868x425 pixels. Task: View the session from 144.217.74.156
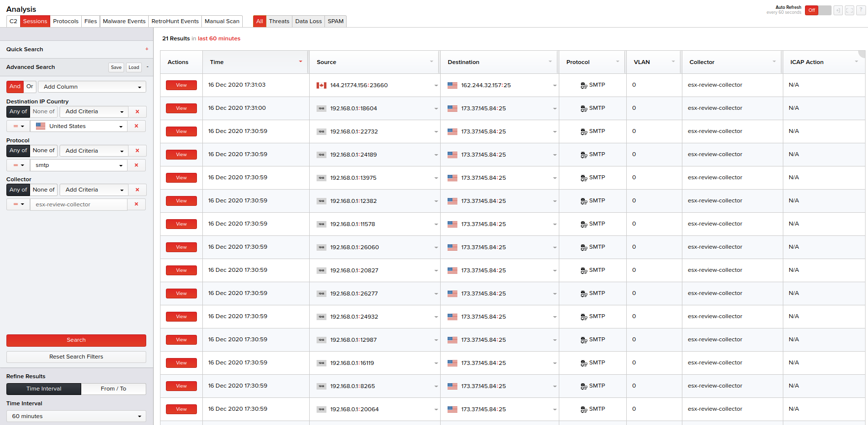[x=181, y=86]
